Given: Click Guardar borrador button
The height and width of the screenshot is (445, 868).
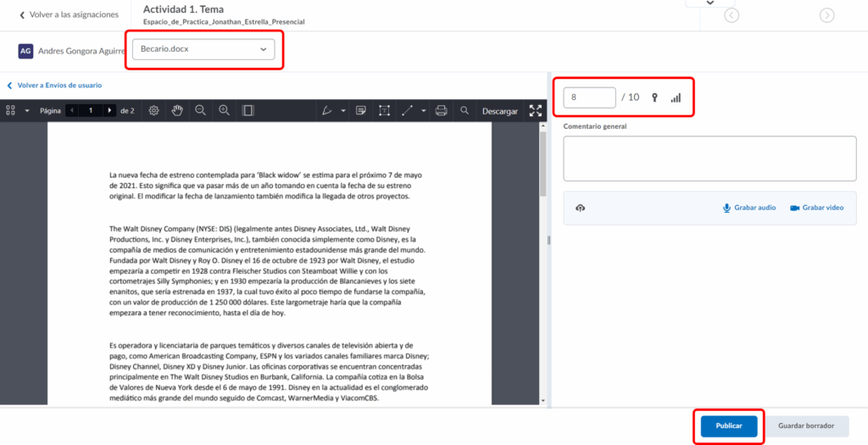Looking at the screenshot, I should tap(807, 426).
